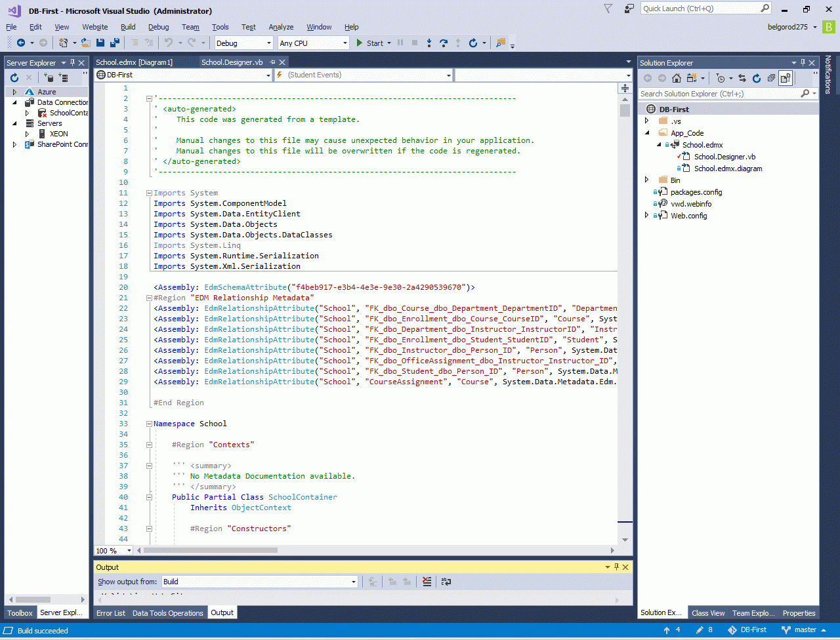840x640 pixels.
Task: Click the Home icon in Solution Explorer
Action: pyautogui.click(x=677, y=78)
